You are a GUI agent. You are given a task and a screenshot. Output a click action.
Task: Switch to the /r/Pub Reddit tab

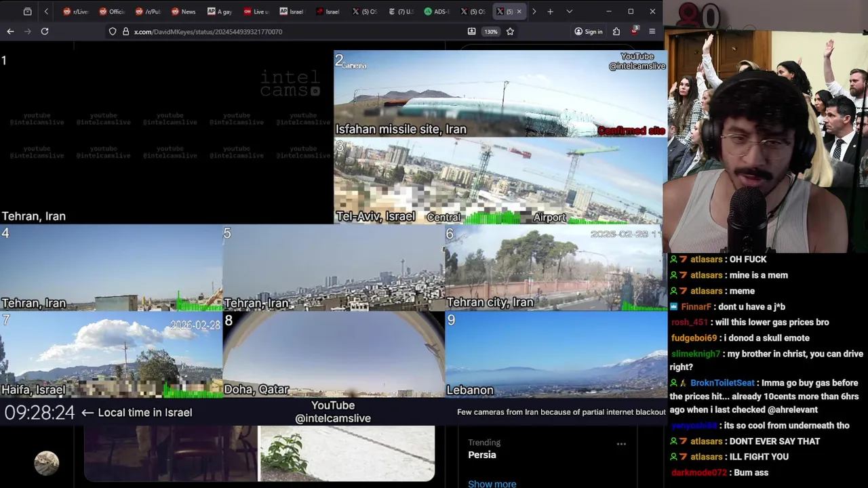coord(148,12)
